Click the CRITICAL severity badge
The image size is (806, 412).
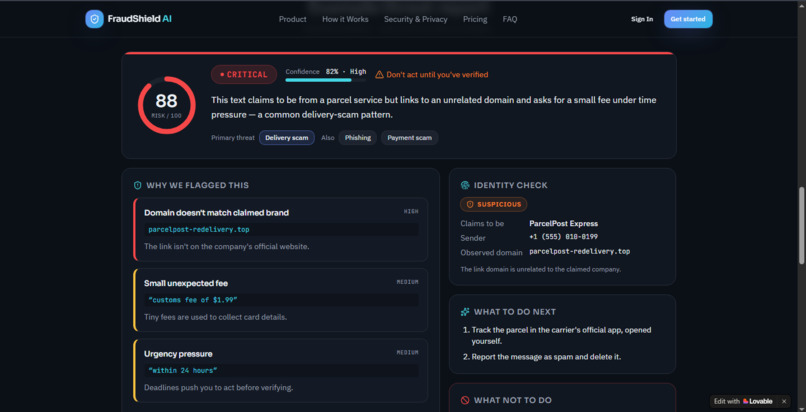[x=244, y=74]
